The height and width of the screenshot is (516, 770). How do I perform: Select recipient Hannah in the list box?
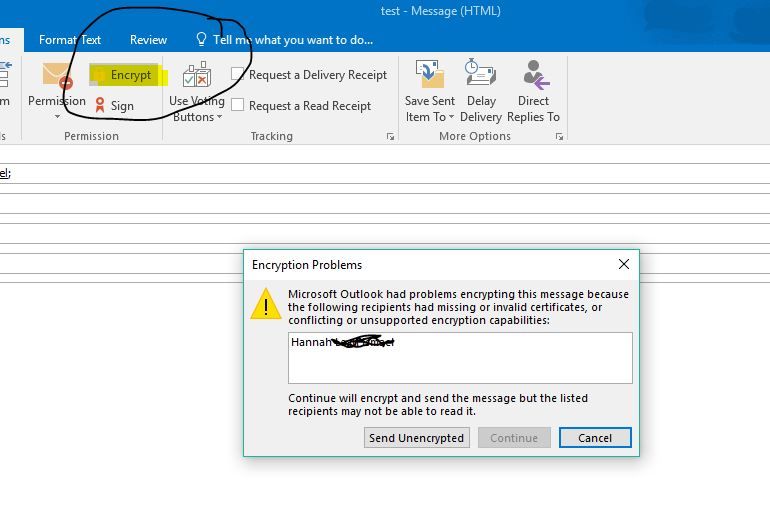click(x=343, y=342)
